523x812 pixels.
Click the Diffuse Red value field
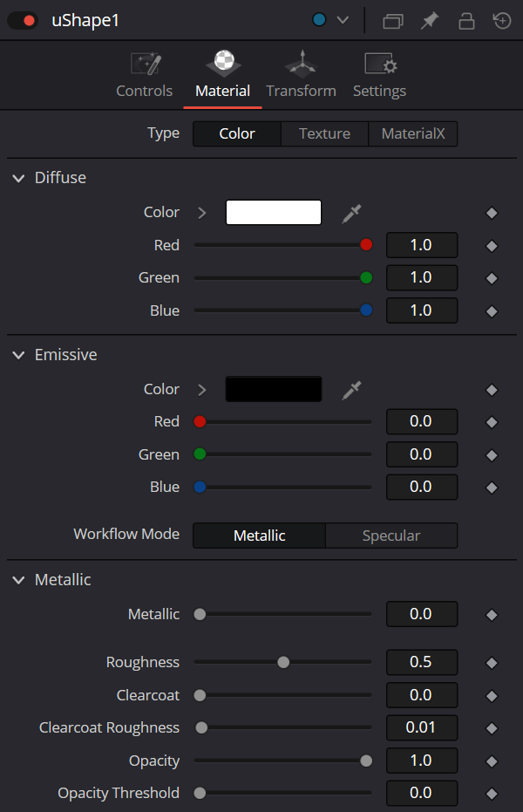click(422, 245)
